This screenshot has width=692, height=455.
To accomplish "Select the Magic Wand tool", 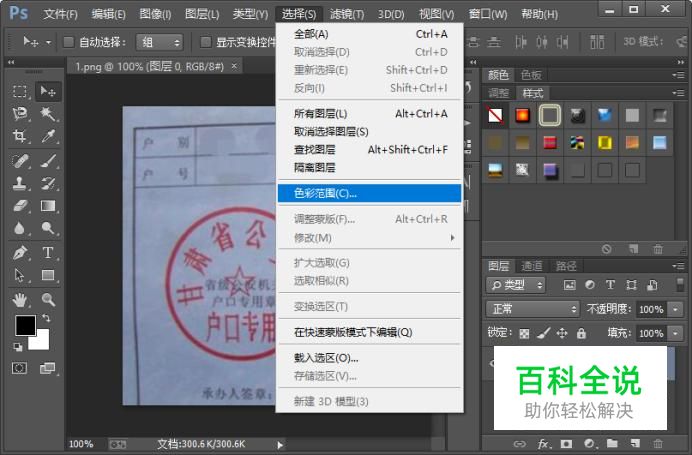I will pos(48,114).
